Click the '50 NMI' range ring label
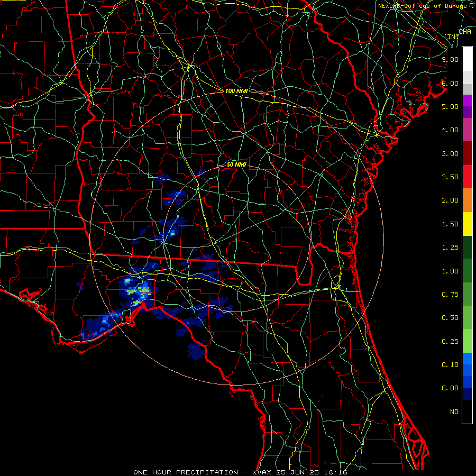This screenshot has height=476, width=476. point(236,164)
